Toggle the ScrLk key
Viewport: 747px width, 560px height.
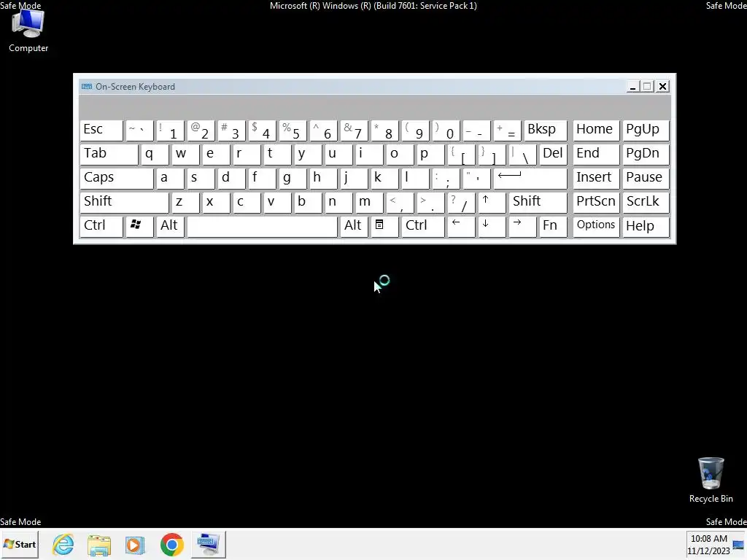646,202
